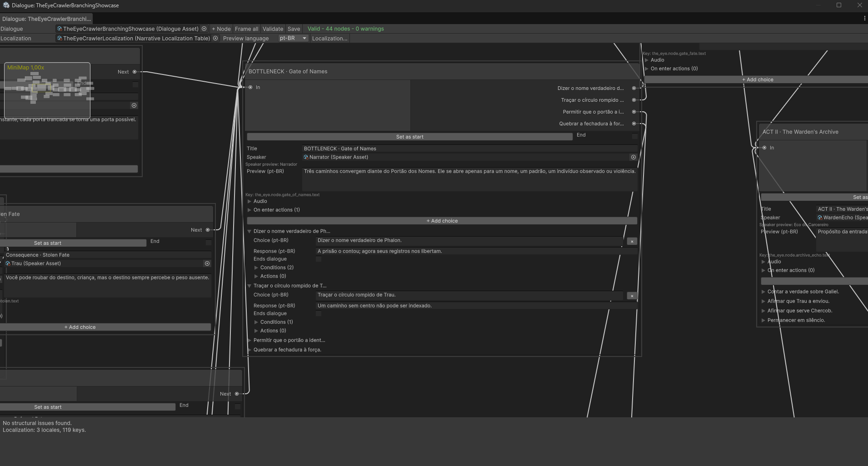
Task: Click the Next port of the Stolen Fate node
Action: point(208,230)
